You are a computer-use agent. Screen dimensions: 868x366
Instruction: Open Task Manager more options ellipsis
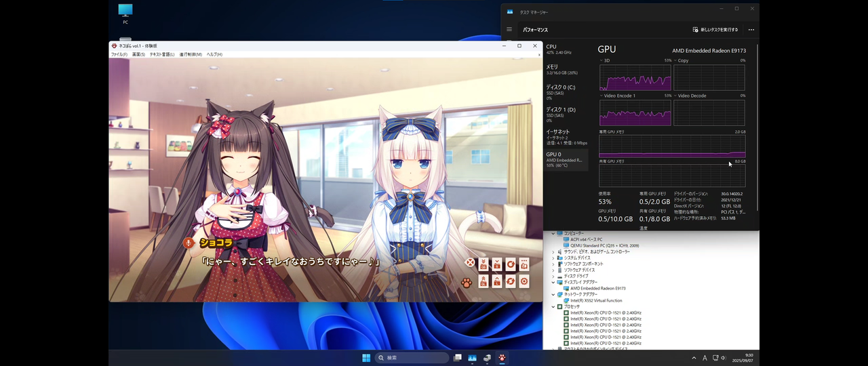click(x=751, y=30)
